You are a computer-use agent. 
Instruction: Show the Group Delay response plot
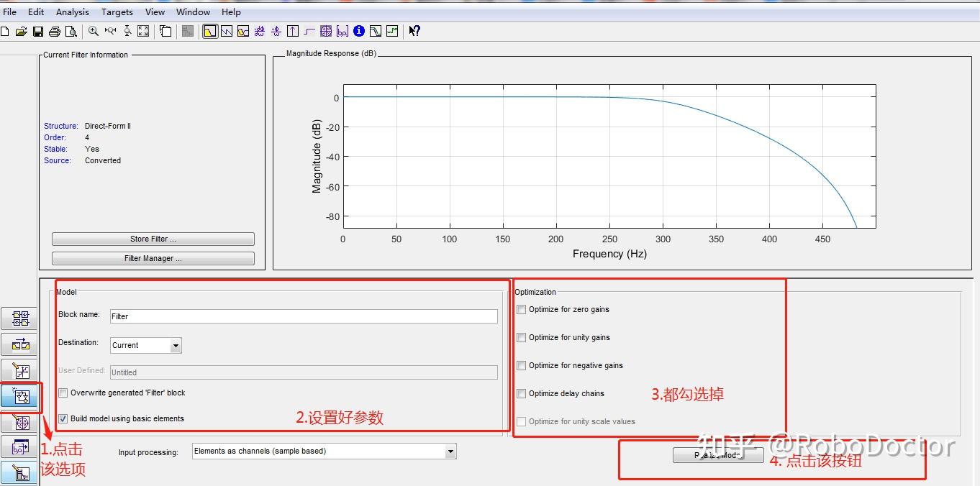coord(259,31)
